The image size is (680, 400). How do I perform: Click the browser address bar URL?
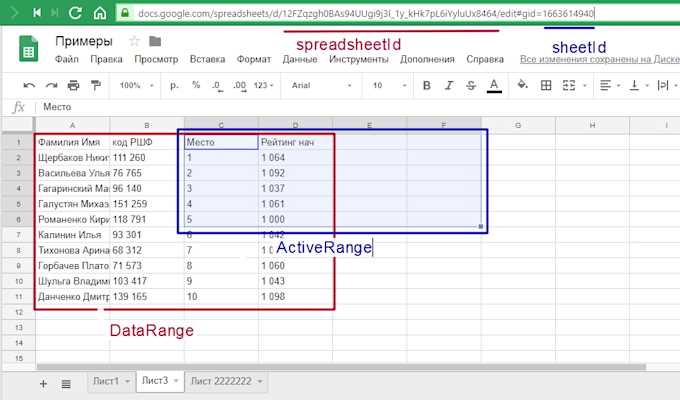365,13
